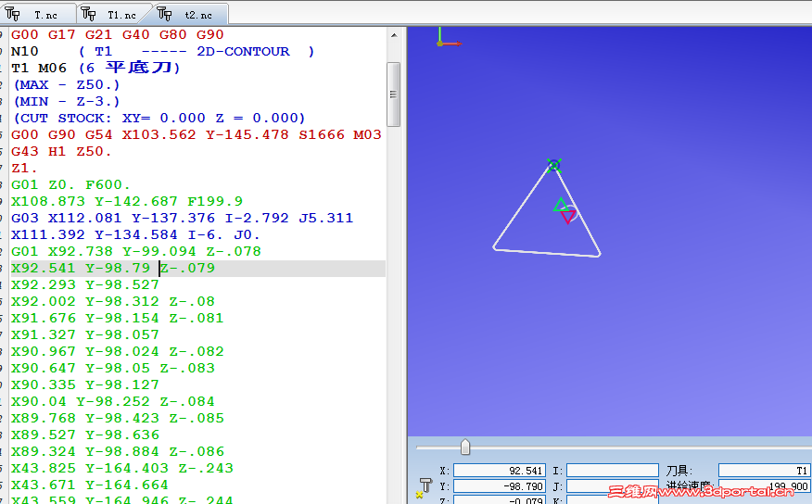
Task: Click the X coordinate field showing 92.541
Action: coord(500,471)
